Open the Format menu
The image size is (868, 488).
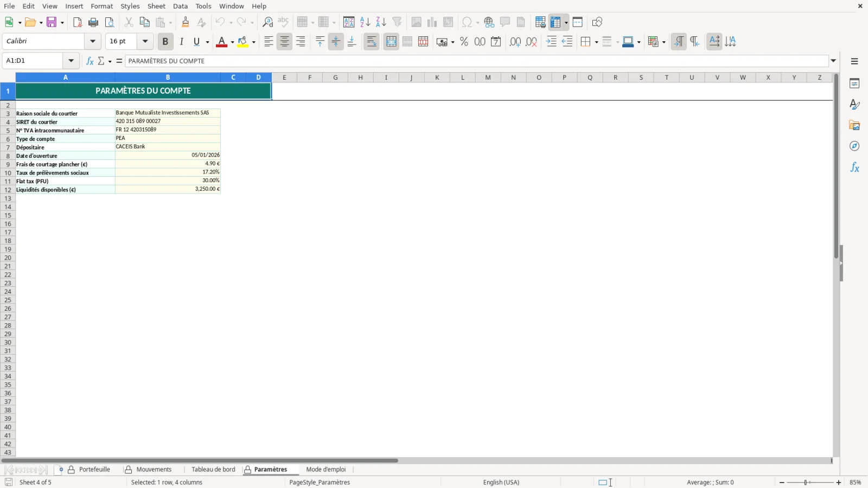101,6
